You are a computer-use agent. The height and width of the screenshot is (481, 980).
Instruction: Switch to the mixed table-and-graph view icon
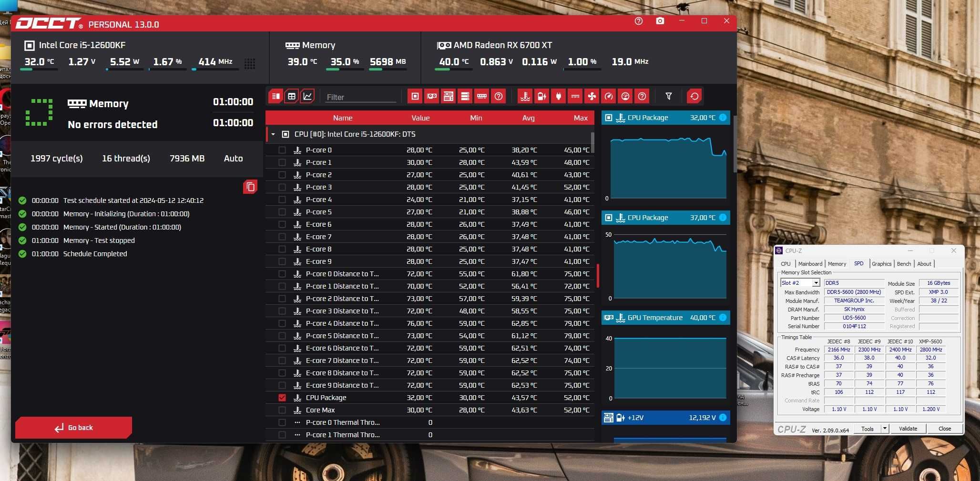coord(276,96)
